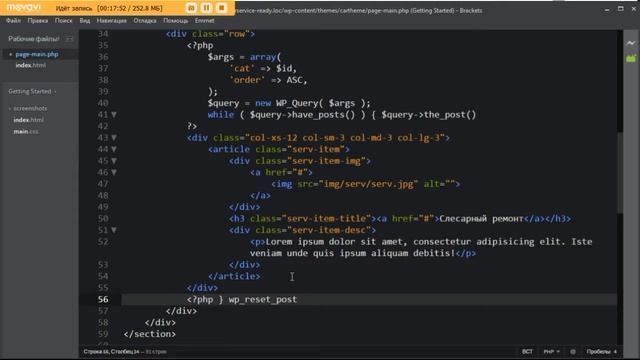Collapse the code fold at line 51
The height and width of the screenshot is (360, 640).
114,230
